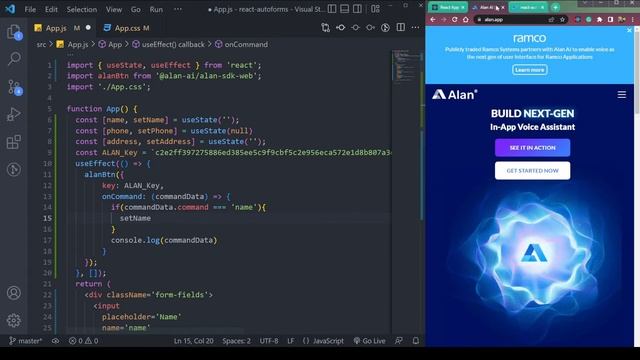Viewport: 640px width, 360px height.
Task: Toggle the bottom panel layout icon
Action: [344, 9]
